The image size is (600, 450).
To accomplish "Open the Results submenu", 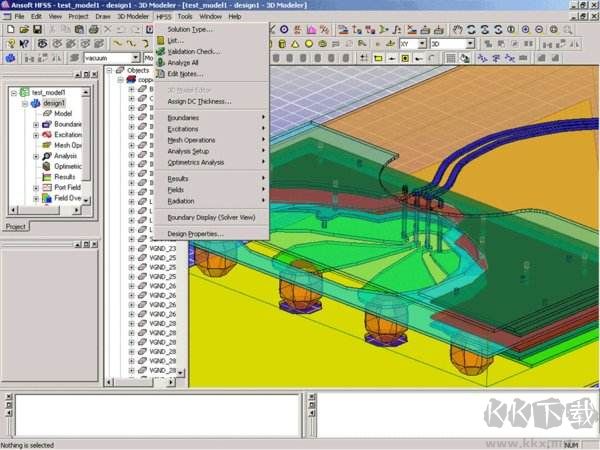I will [212, 179].
